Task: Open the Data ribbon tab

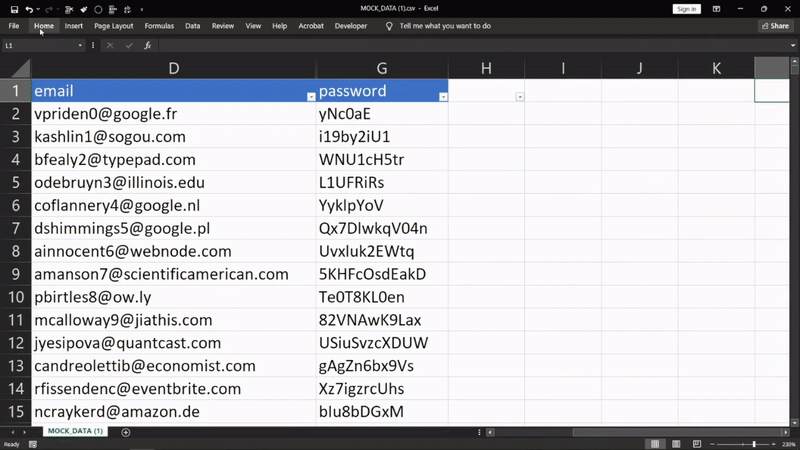Action: click(192, 26)
